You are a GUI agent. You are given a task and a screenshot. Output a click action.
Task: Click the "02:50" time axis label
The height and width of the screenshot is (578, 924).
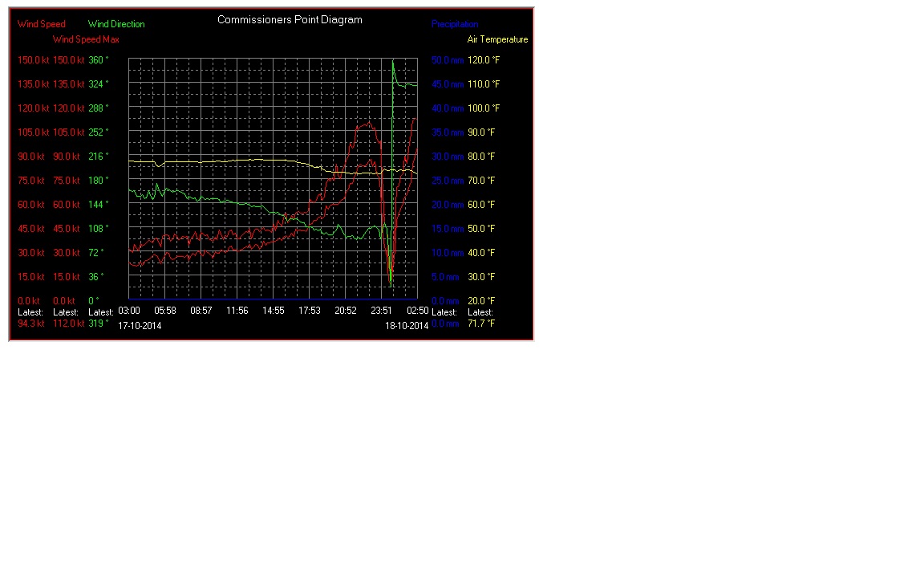(417, 311)
